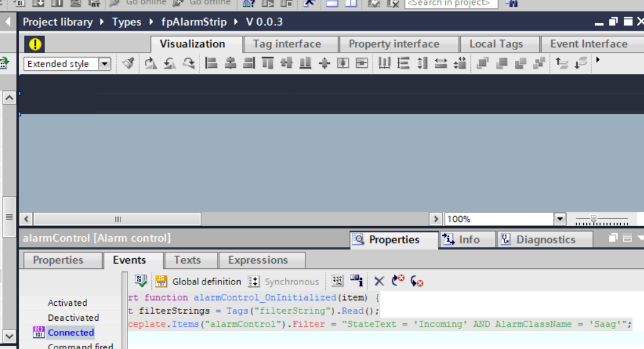Click the previous error arrow icon
Viewport: 644px width, 349px height.
point(416,281)
